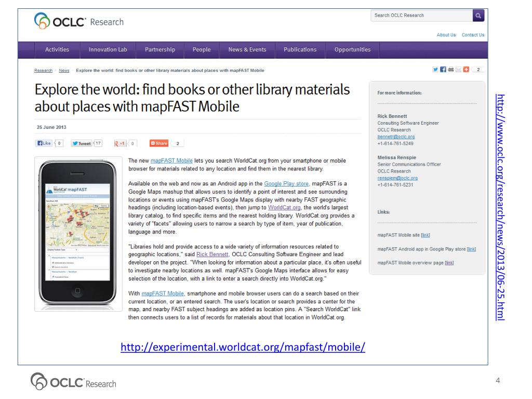Open the Innovation Lab menu
The width and height of the screenshot is (532, 399).
point(108,49)
